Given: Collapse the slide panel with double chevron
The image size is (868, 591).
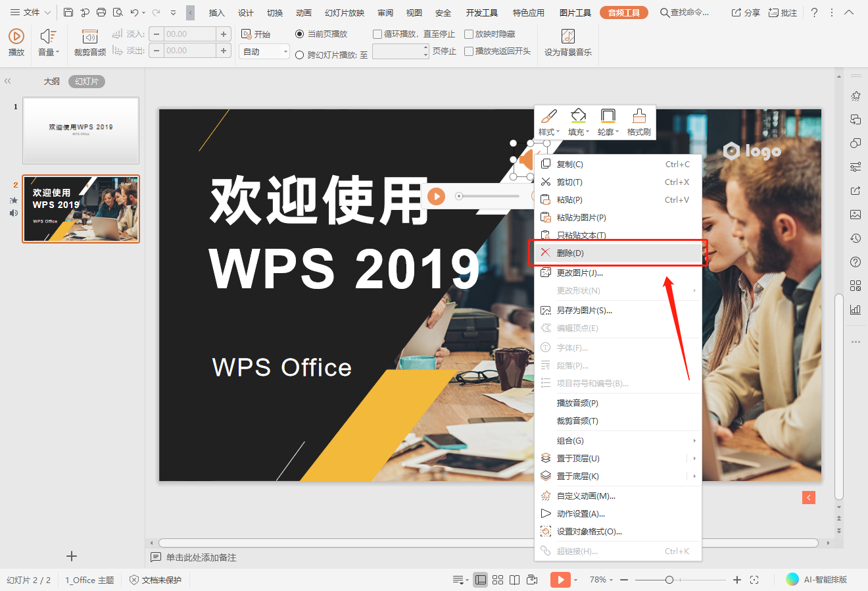Looking at the screenshot, I should pos(8,81).
